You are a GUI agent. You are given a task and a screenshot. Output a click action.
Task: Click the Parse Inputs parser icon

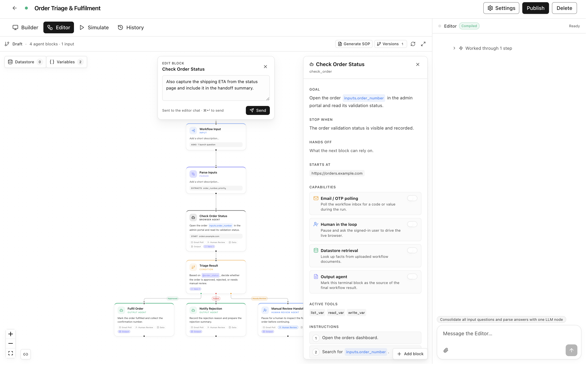click(194, 175)
